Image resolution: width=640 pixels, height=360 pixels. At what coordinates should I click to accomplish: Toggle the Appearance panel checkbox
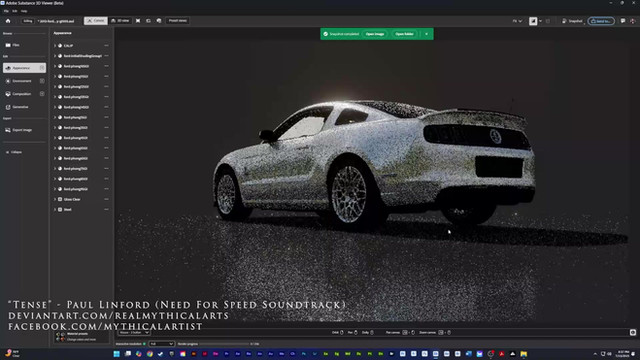pyautogui.click(x=42, y=68)
